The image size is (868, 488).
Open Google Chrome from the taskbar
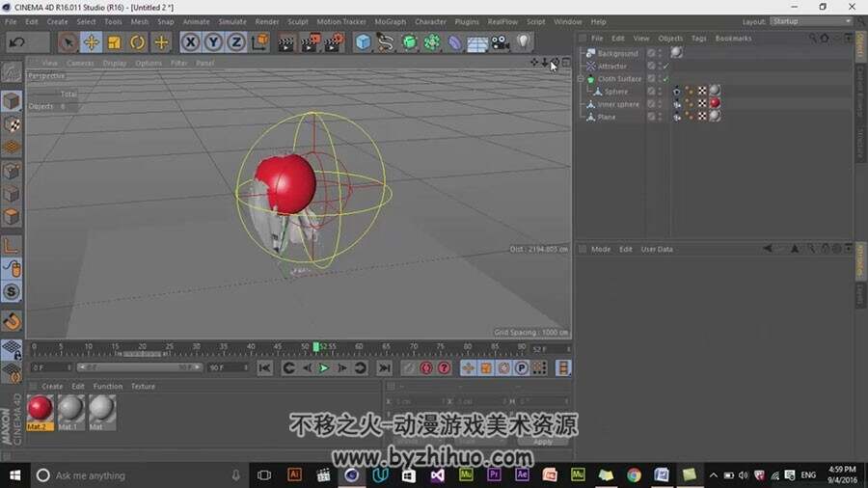tap(634, 475)
